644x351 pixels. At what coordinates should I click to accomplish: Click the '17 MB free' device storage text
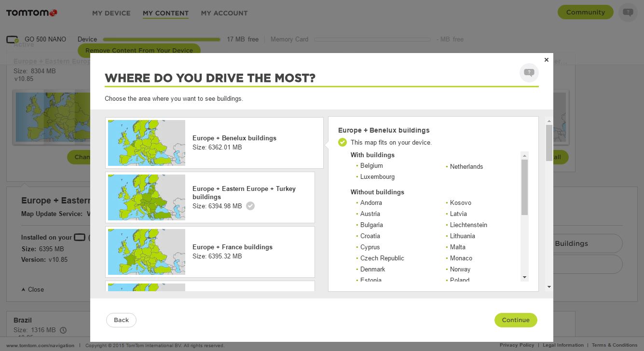tap(243, 40)
